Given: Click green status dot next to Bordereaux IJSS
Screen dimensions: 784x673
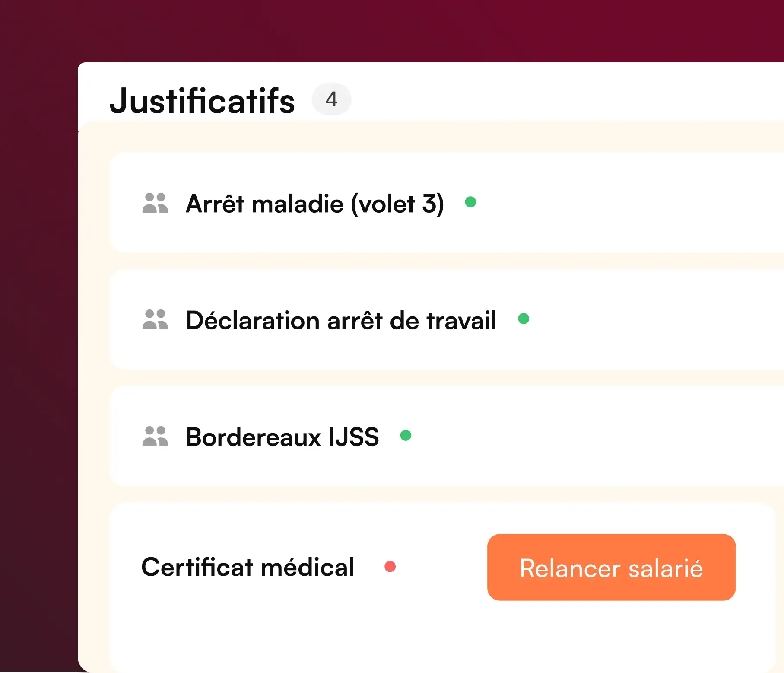Looking at the screenshot, I should [406, 435].
